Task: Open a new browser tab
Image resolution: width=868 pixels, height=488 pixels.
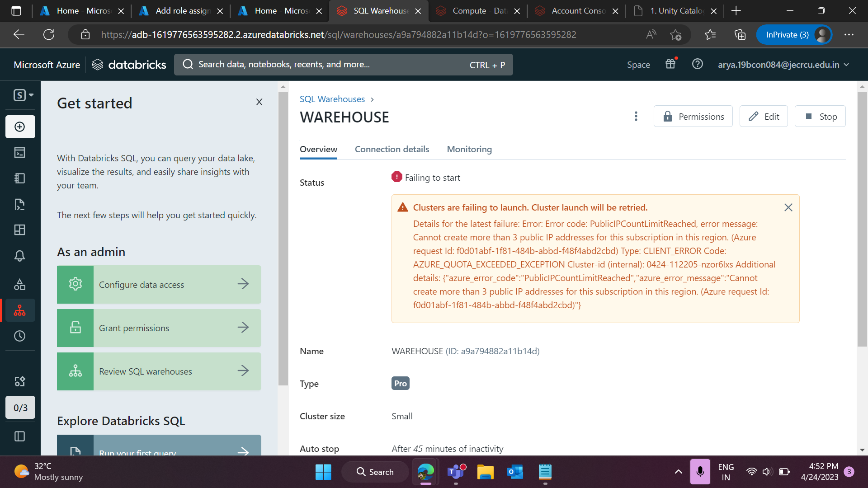Action: (736, 11)
